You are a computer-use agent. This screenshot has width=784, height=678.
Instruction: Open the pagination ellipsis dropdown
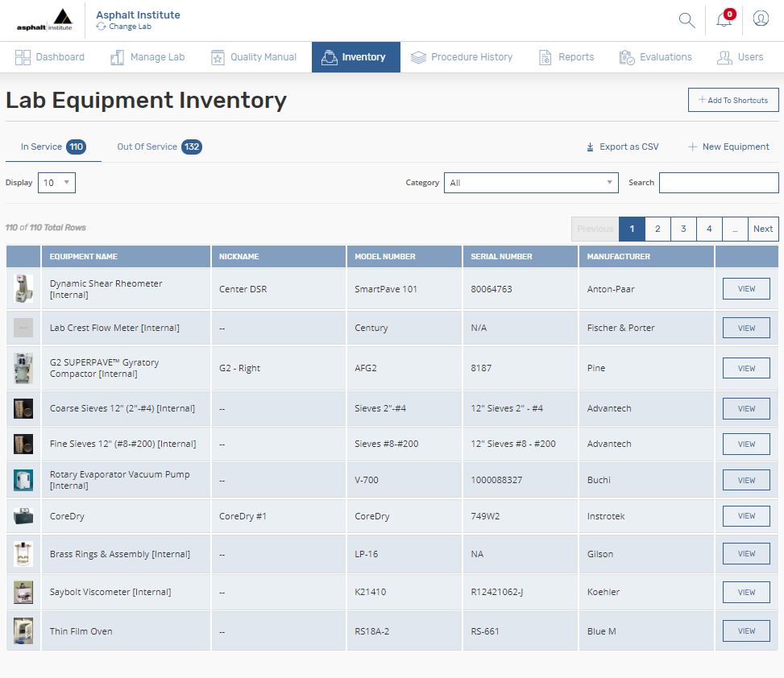pyautogui.click(x=735, y=229)
